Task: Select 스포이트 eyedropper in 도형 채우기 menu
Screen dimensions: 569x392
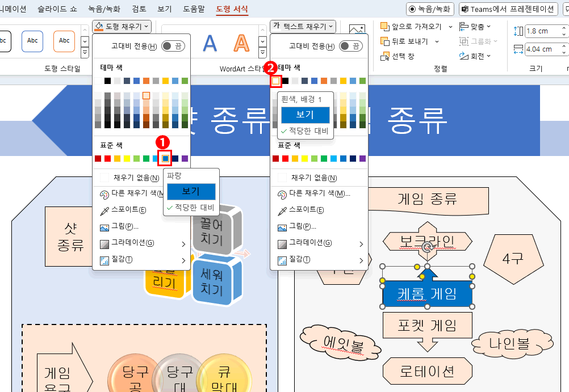Action: [128, 210]
